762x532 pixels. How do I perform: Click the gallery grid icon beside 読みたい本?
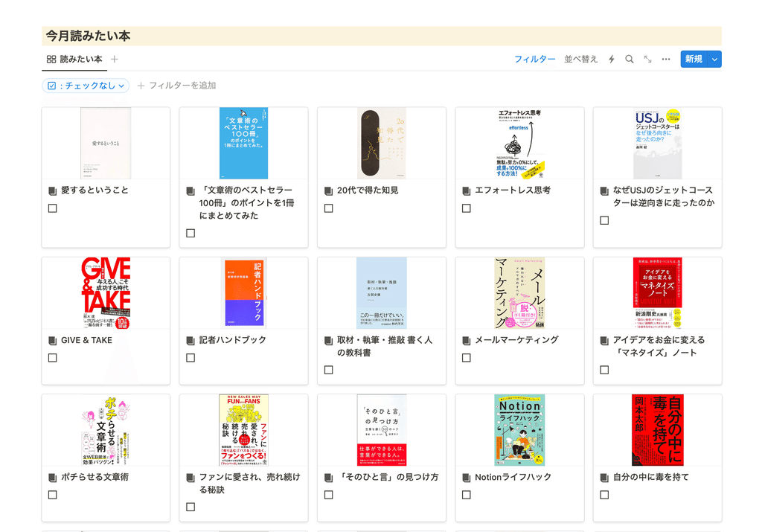pos(51,60)
